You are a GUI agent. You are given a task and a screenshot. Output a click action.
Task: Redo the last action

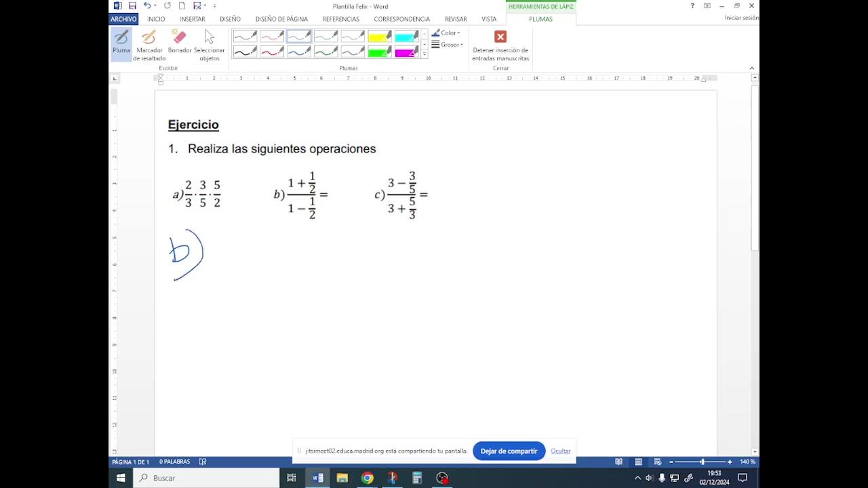click(x=167, y=6)
